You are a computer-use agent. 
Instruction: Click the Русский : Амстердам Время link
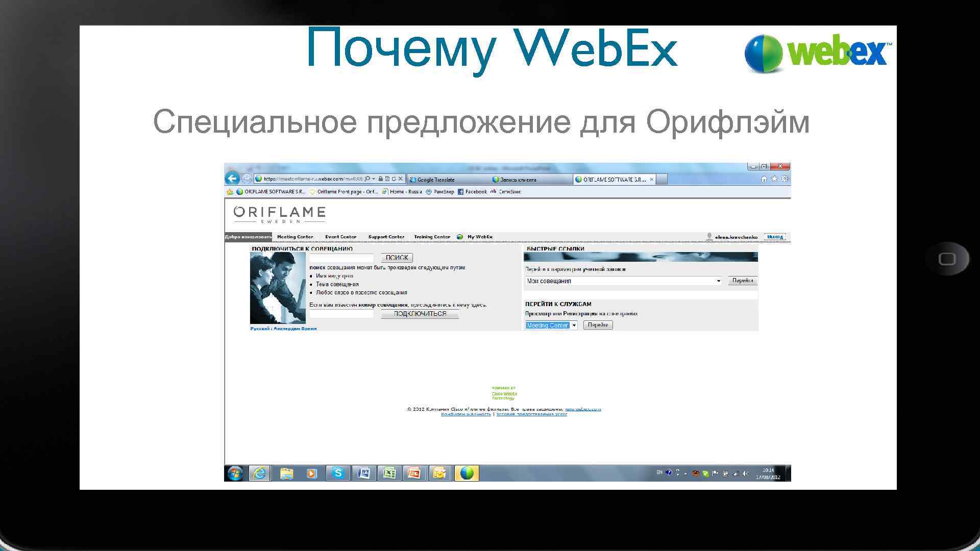[283, 329]
